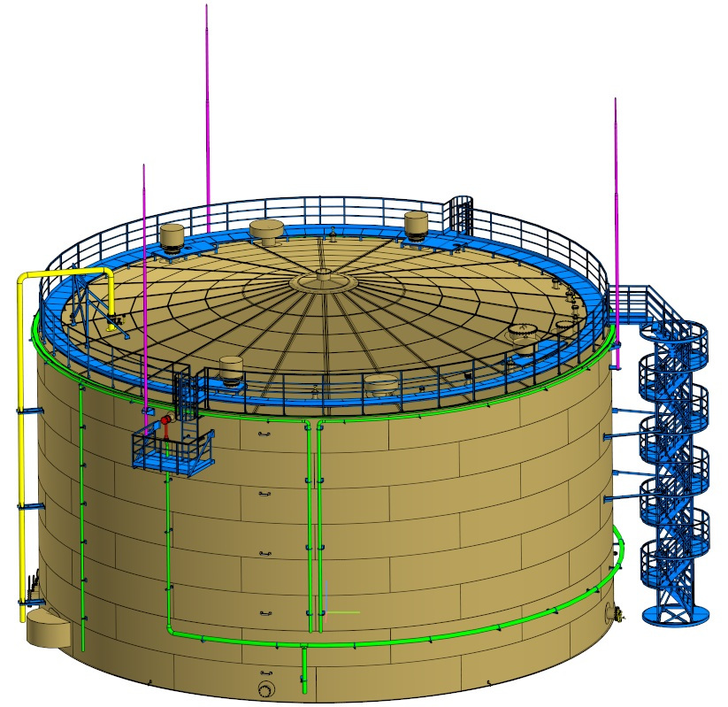Viewport: 728px width, 707px height.
Task: Select the central hub of the dome roof
Action: point(323,280)
